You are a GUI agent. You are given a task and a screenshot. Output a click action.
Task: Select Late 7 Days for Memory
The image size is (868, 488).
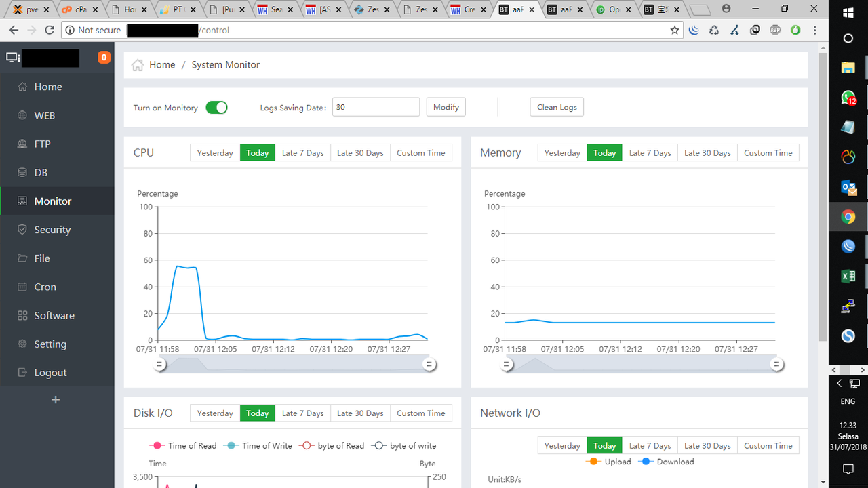coord(650,153)
